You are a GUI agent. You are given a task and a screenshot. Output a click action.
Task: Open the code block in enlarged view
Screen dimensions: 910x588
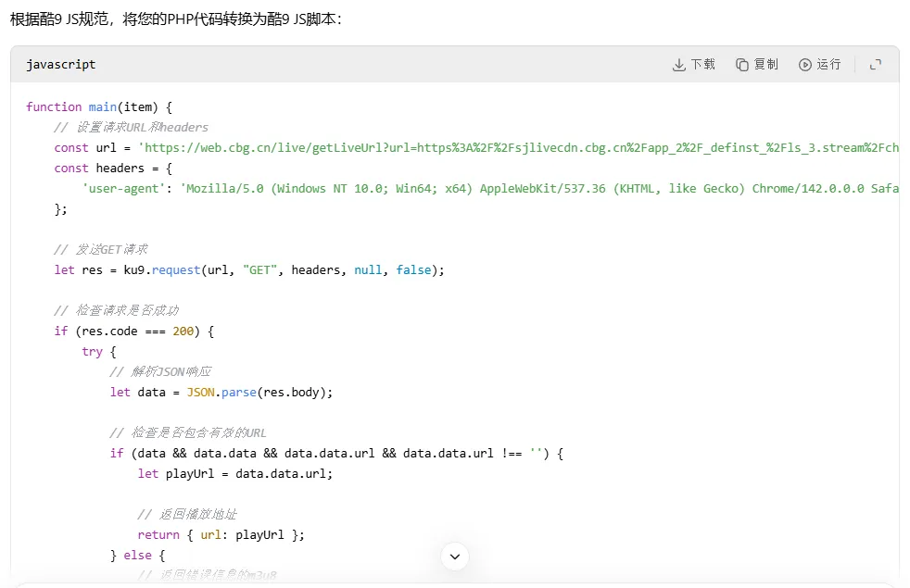click(x=875, y=64)
